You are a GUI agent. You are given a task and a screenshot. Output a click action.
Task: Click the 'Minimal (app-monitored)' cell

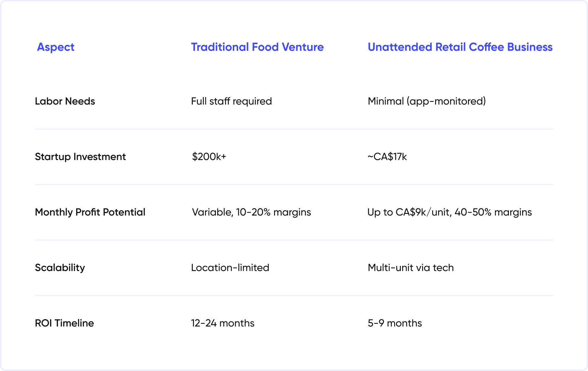click(x=427, y=101)
